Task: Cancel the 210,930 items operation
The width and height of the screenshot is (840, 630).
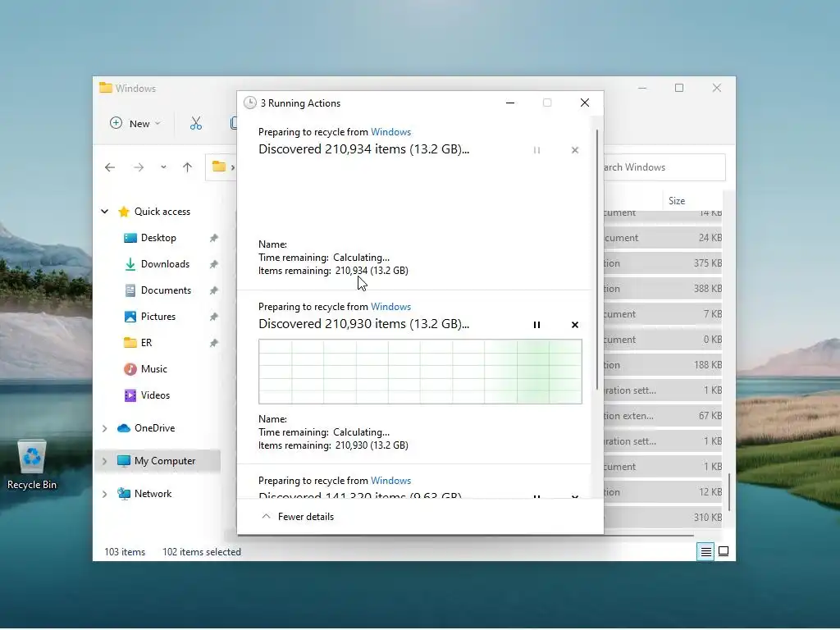Action: coord(575,325)
